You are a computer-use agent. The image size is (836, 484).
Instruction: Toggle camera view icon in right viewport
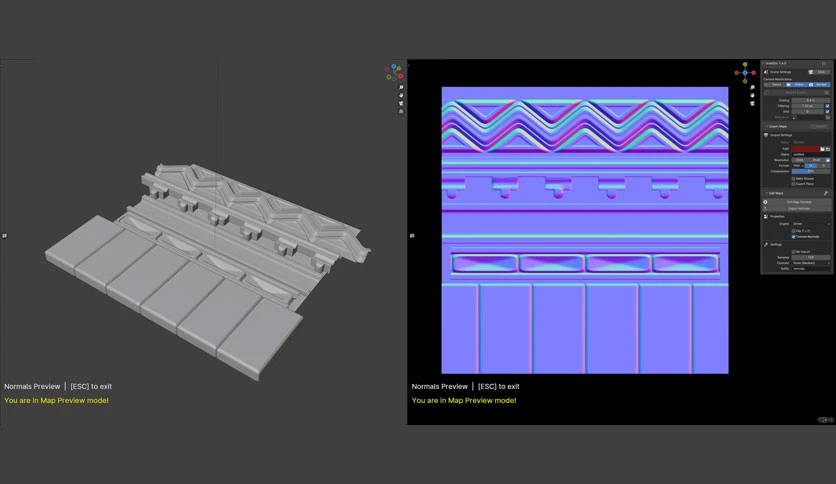[x=752, y=103]
